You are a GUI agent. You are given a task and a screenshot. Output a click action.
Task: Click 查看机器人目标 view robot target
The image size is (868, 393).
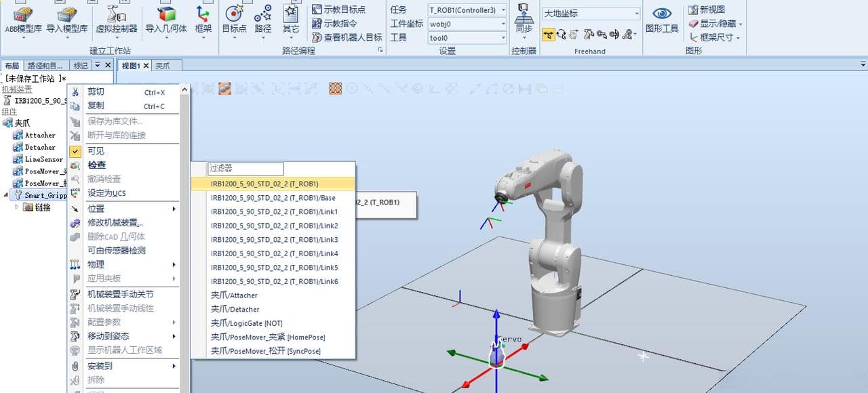tap(347, 38)
